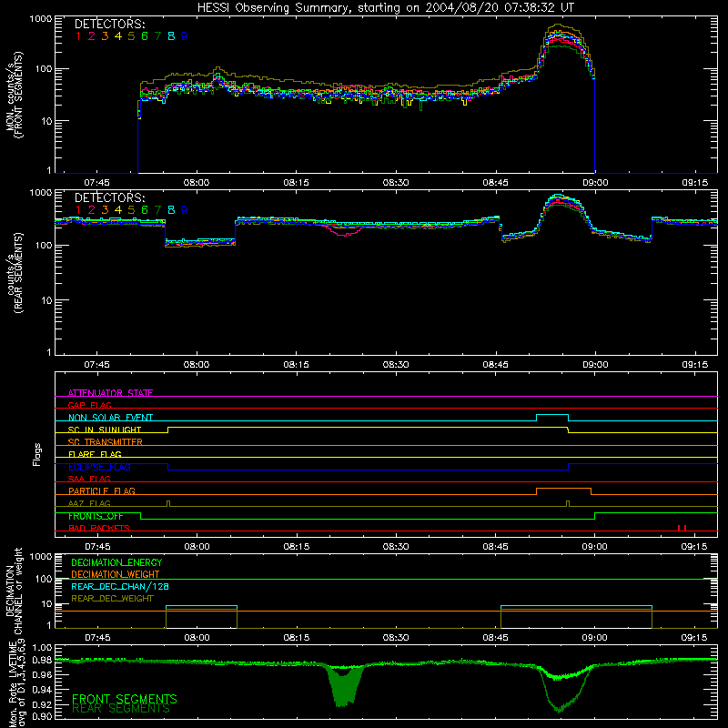Select the ECLIPSE_FLAG label

coord(99,467)
